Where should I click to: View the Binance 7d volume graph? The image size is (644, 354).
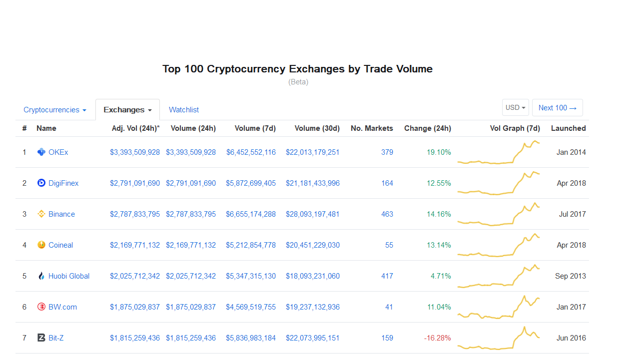499,214
